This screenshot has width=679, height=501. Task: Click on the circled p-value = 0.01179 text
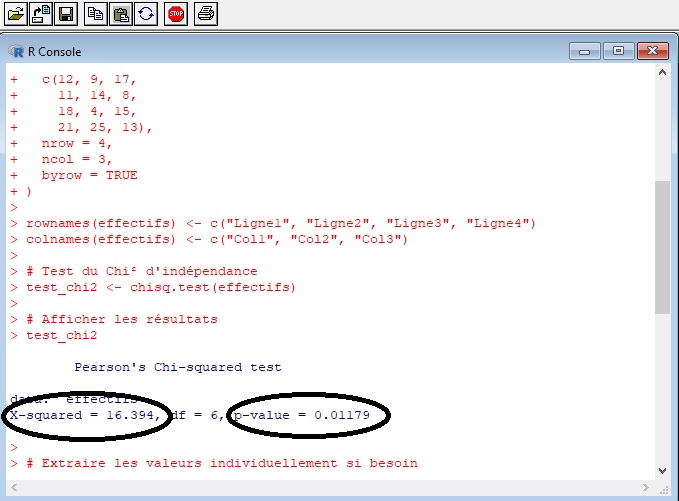point(307,415)
